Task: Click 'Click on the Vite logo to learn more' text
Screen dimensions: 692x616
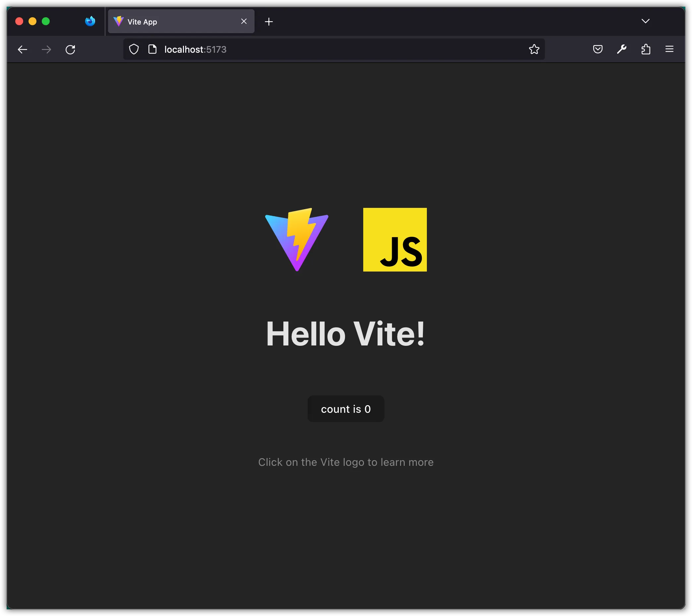Action: tap(346, 462)
